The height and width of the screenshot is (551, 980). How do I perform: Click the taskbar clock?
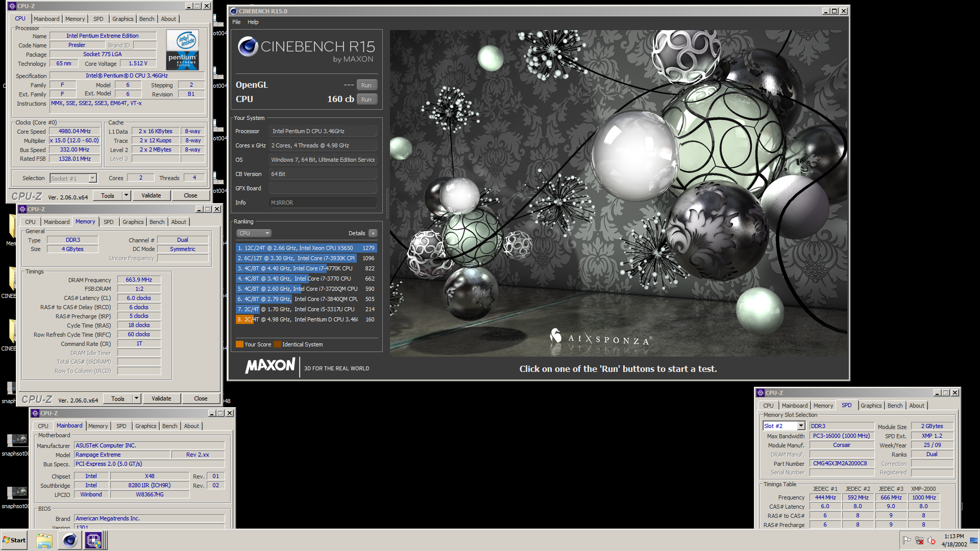point(954,540)
